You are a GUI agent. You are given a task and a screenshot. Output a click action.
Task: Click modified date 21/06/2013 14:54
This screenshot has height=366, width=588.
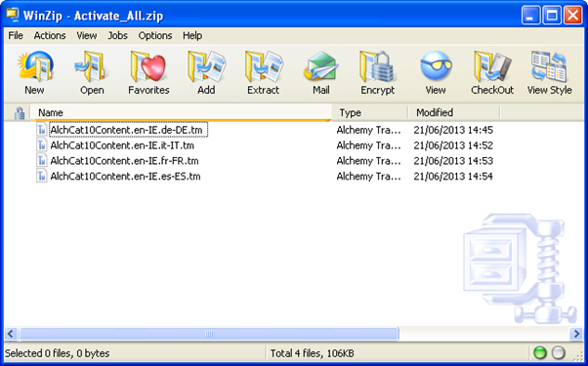point(453,176)
